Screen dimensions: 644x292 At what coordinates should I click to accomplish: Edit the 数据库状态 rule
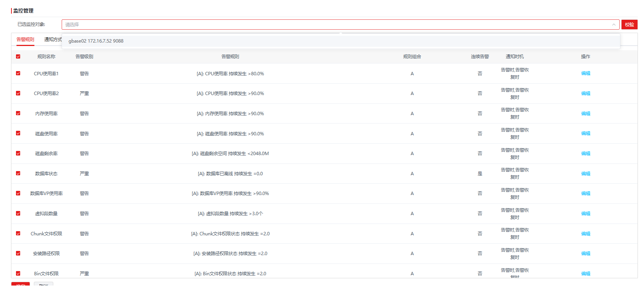pyautogui.click(x=585, y=174)
